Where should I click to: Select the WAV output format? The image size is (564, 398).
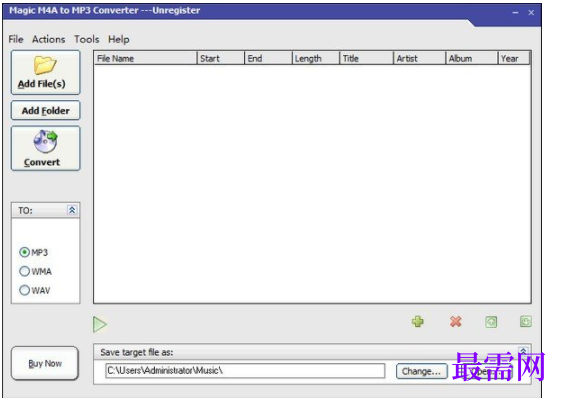(x=35, y=290)
